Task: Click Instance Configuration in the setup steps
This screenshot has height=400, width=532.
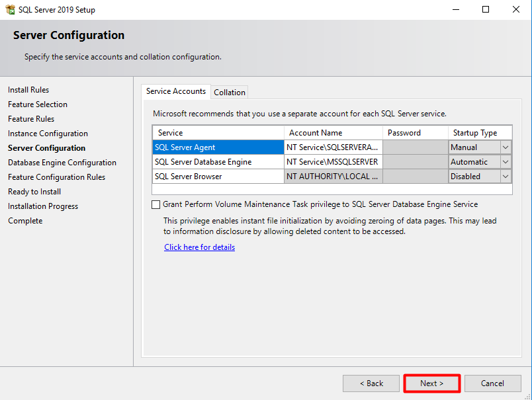Action: pos(48,134)
